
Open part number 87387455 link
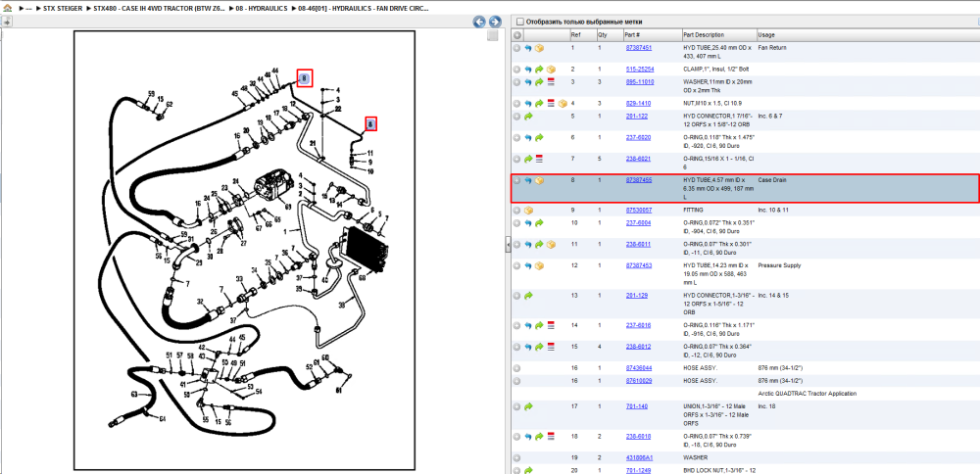pos(639,180)
